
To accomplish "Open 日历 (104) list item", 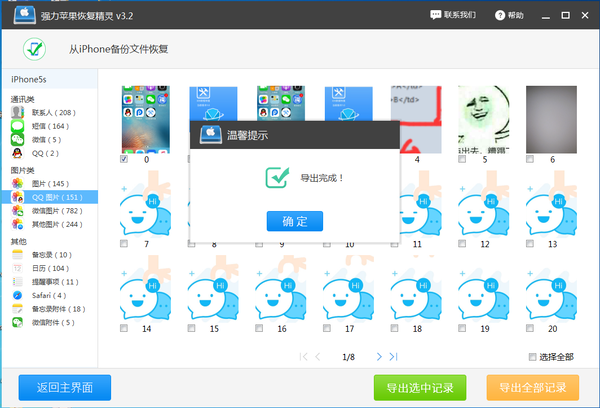I will point(50,268).
